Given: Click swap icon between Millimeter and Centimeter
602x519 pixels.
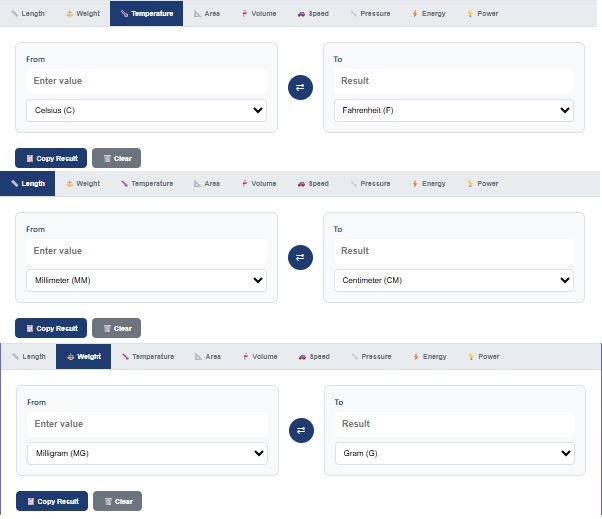Looking at the screenshot, I should 300,258.
